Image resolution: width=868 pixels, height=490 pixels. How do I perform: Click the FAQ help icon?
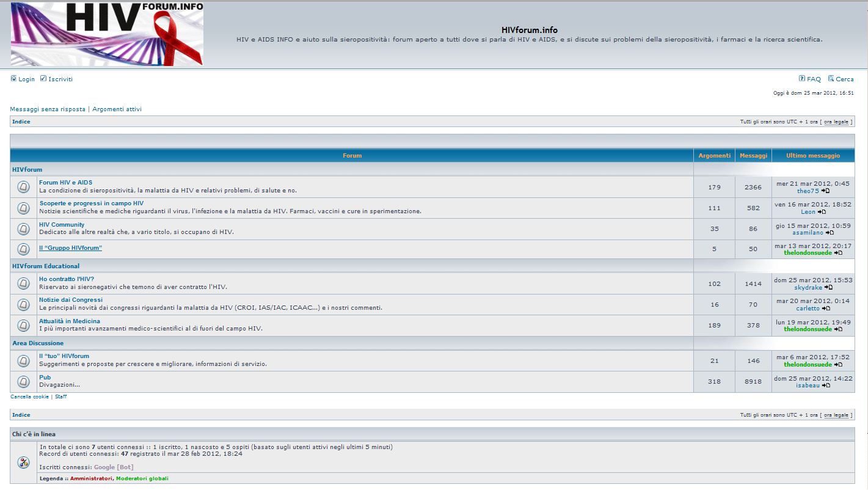(x=802, y=79)
